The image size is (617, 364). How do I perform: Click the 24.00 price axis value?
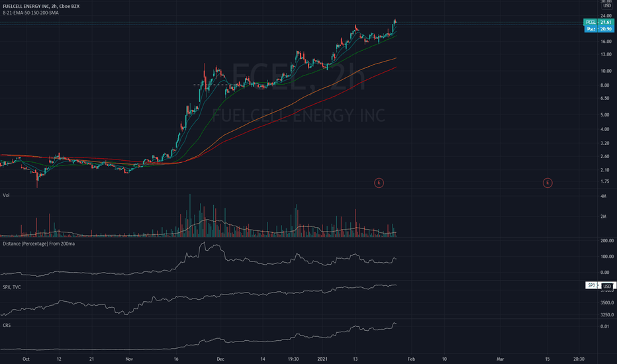[x=606, y=16]
